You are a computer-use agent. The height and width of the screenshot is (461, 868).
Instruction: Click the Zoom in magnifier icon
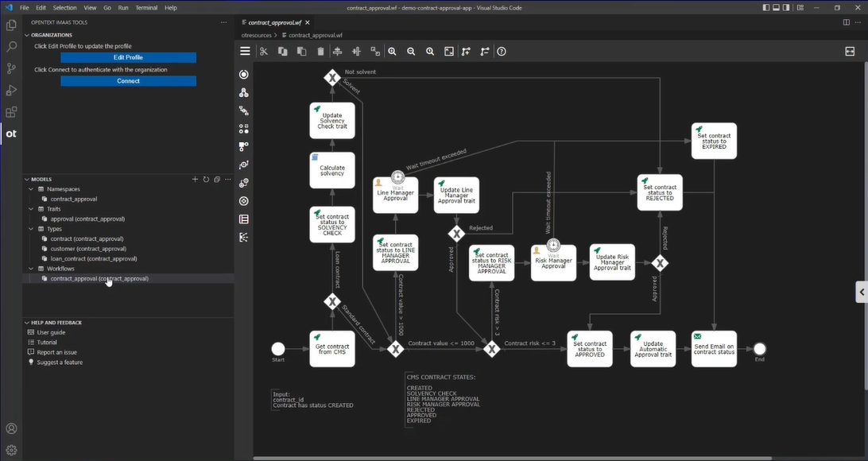tap(392, 52)
